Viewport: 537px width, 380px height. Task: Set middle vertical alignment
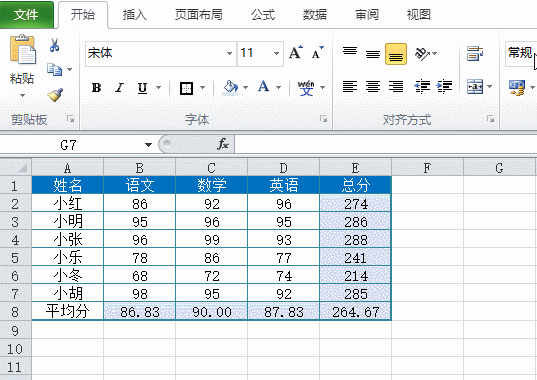click(x=373, y=54)
